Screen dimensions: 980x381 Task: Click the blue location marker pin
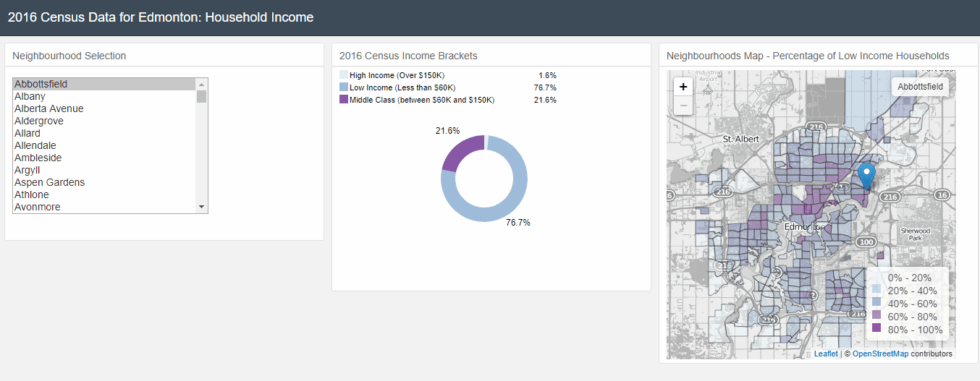[866, 176]
